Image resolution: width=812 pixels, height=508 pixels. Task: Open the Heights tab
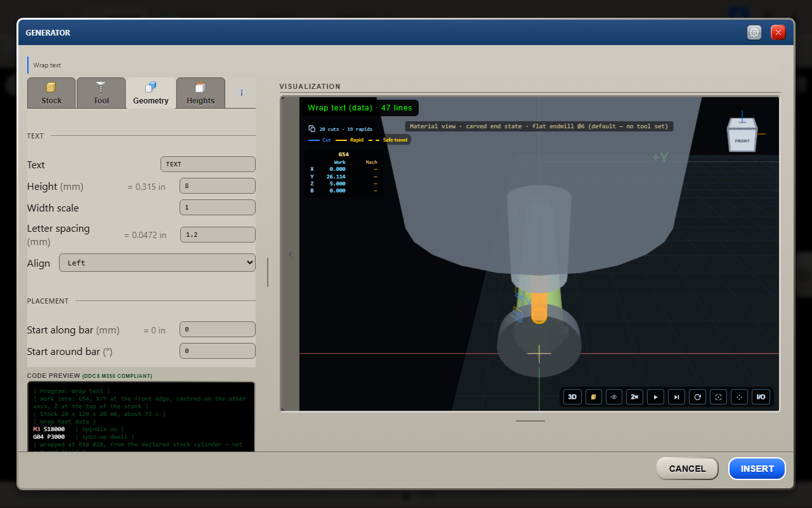coord(200,93)
